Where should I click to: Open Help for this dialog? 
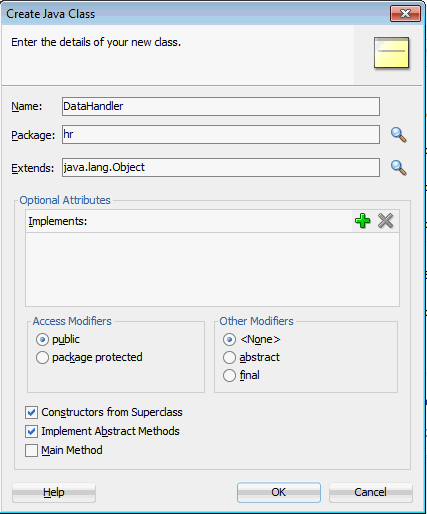54,492
